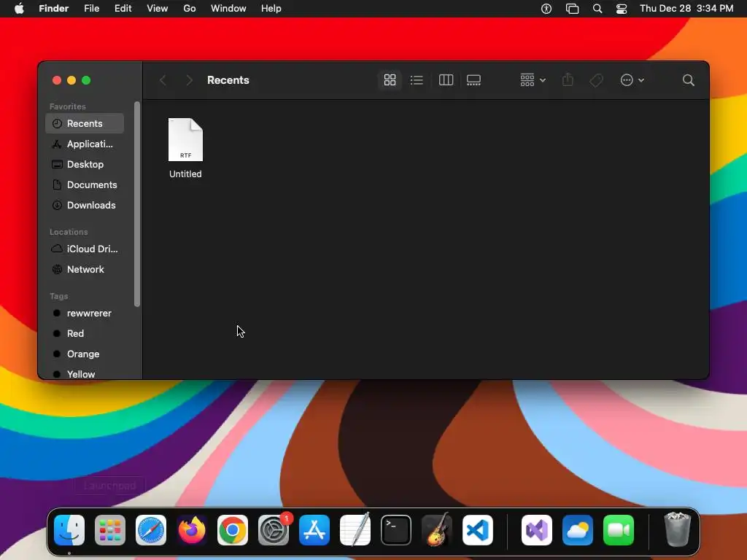The width and height of the screenshot is (747, 560).
Task: Open FaceTime from the Dock
Action: pyautogui.click(x=619, y=530)
